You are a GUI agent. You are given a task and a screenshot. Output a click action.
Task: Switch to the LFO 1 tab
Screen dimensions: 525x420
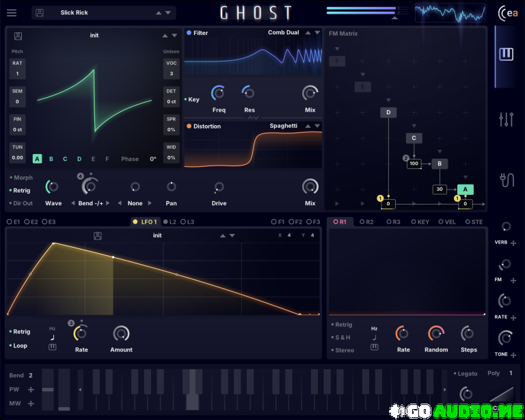tap(145, 222)
